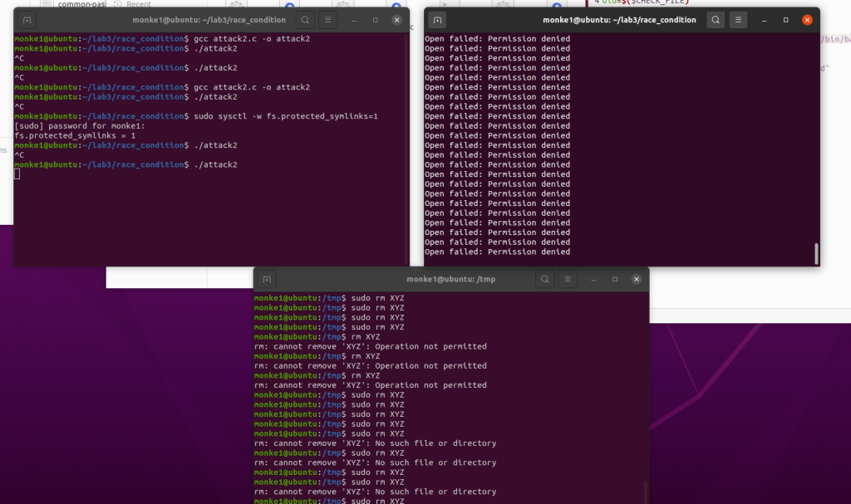Screen dimensions: 851x504
Task: Click the left terminal title 'monke1@ubuntu: ~/lab3/race_condition'
Action: point(209,20)
